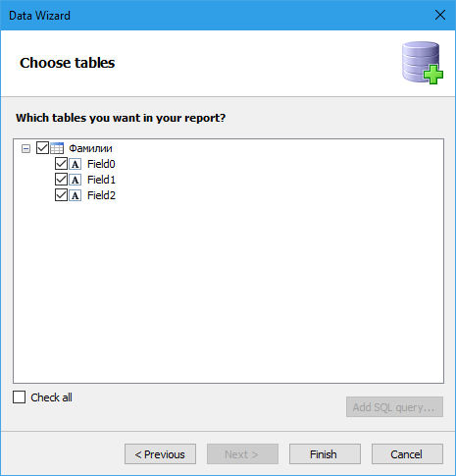
Task: Uncheck the Field1 checkbox
Action: [x=61, y=180]
